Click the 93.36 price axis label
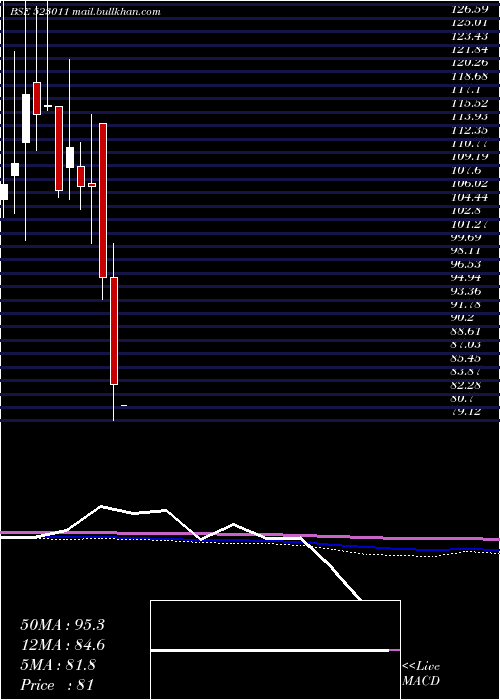Viewport: 500px width, 700px height. [x=468, y=290]
